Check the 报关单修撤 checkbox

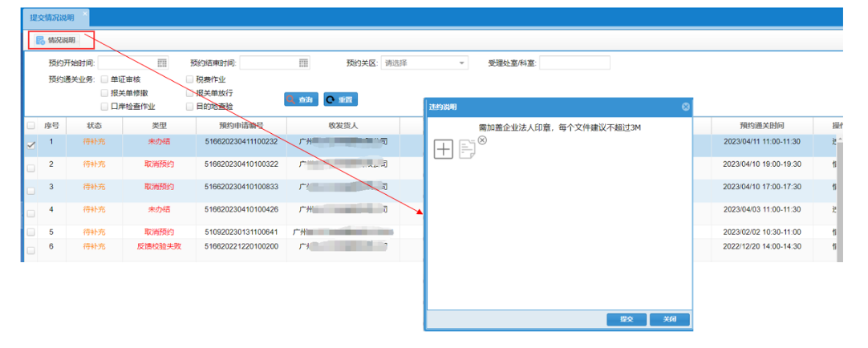(104, 93)
